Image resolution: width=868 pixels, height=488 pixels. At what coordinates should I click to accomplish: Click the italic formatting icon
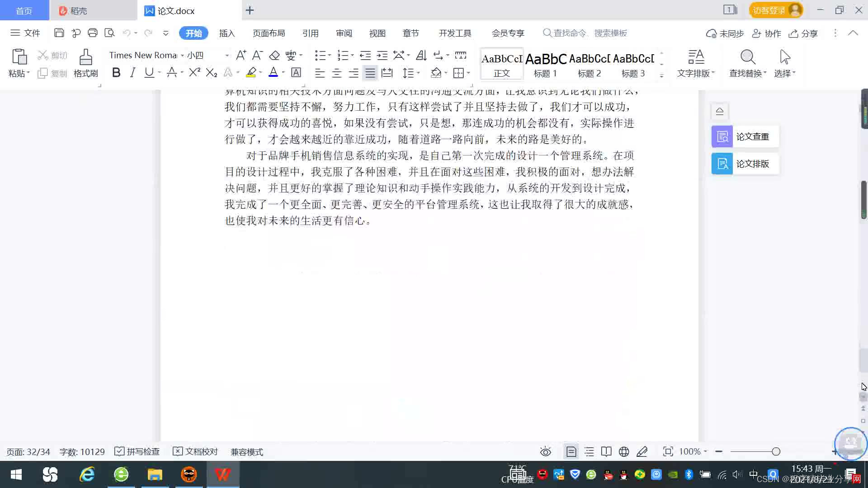132,72
